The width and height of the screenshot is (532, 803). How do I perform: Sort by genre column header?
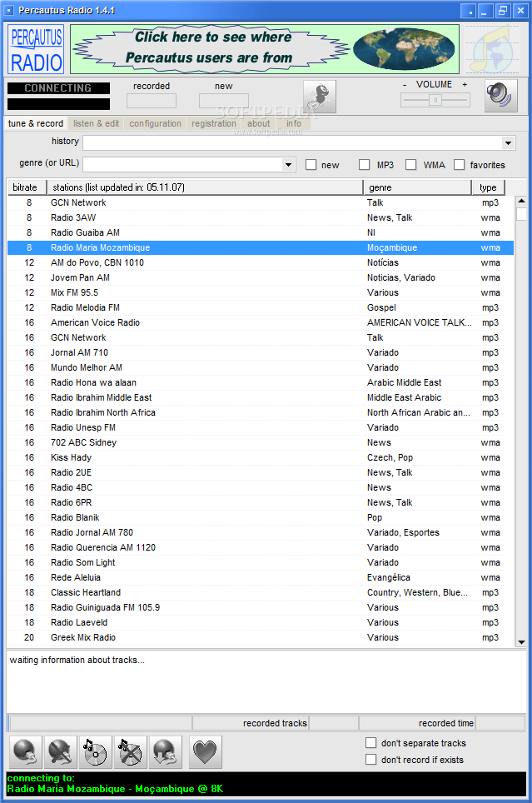tap(417, 187)
